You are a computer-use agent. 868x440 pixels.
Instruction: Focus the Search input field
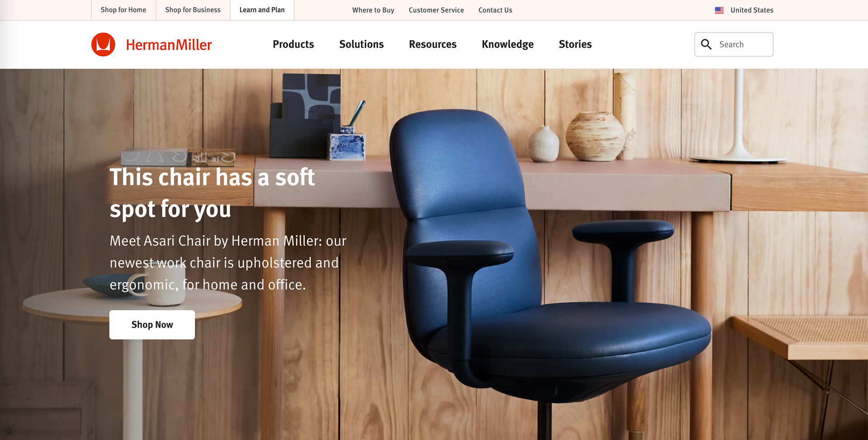[734, 44]
